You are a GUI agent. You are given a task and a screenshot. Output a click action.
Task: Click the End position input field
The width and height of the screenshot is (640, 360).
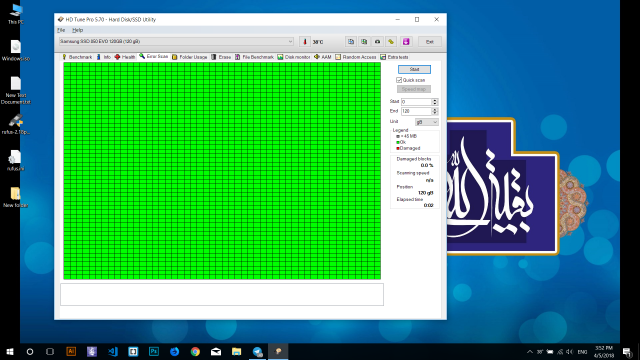[x=416, y=111]
